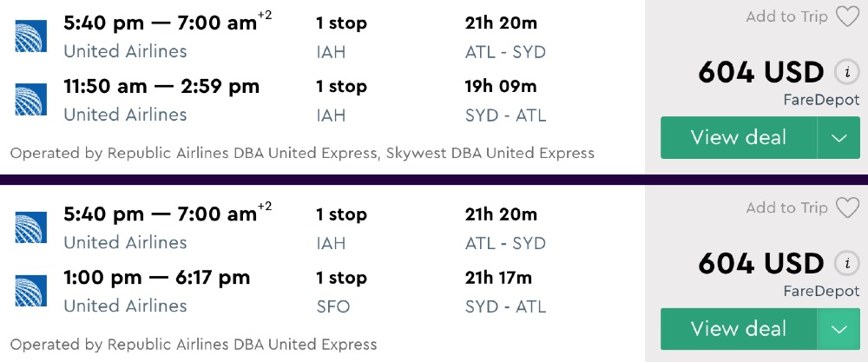868x362 pixels.
Task: Click Add to Trip on second result
Action: 786,207
